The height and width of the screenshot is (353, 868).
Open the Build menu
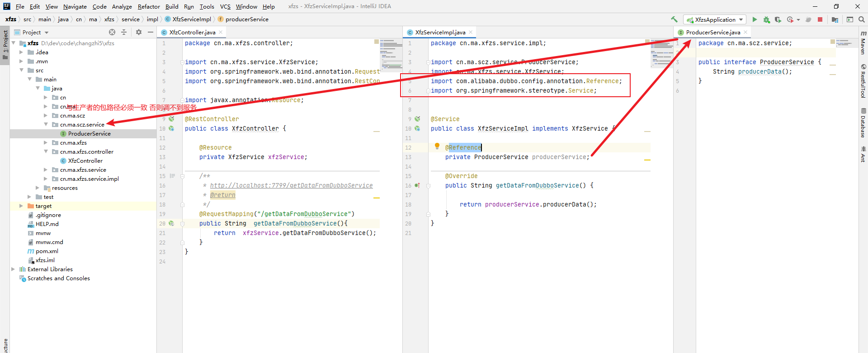click(x=172, y=6)
